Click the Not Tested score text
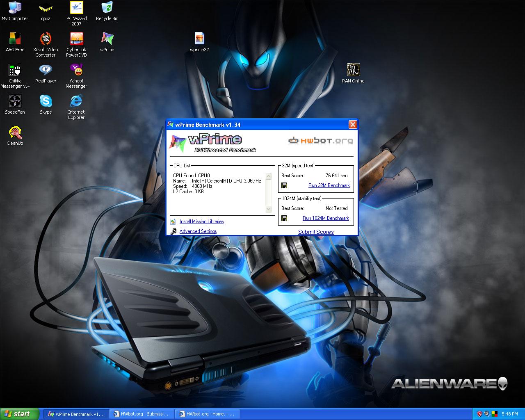The width and height of the screenshot is (525, 420). click(x=336, y=208)
